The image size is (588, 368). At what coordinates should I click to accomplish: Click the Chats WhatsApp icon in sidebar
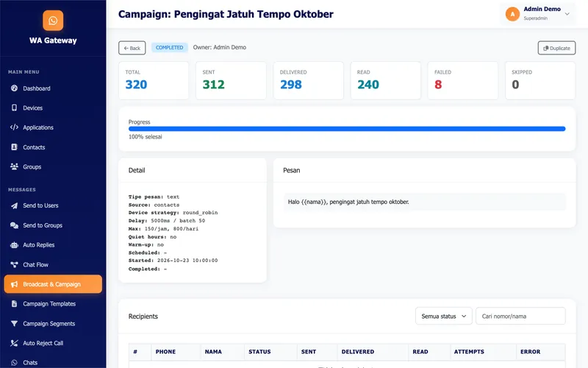click(x=14, y=363)
